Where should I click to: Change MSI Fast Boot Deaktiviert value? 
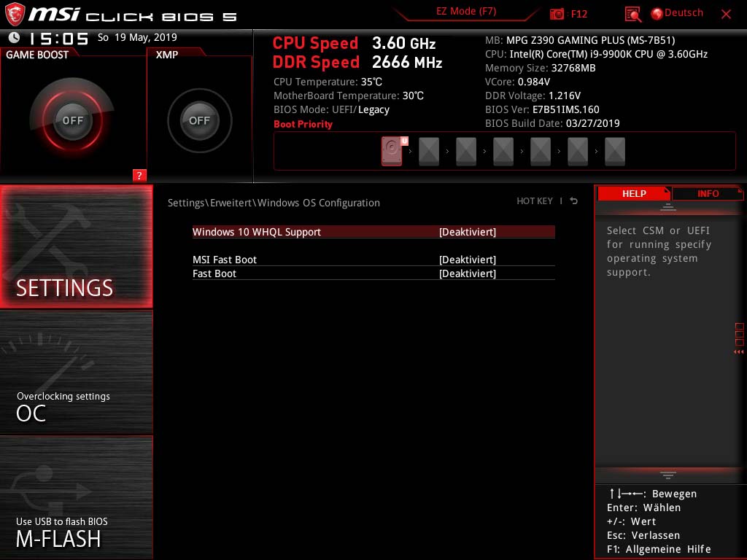[468, 260]
